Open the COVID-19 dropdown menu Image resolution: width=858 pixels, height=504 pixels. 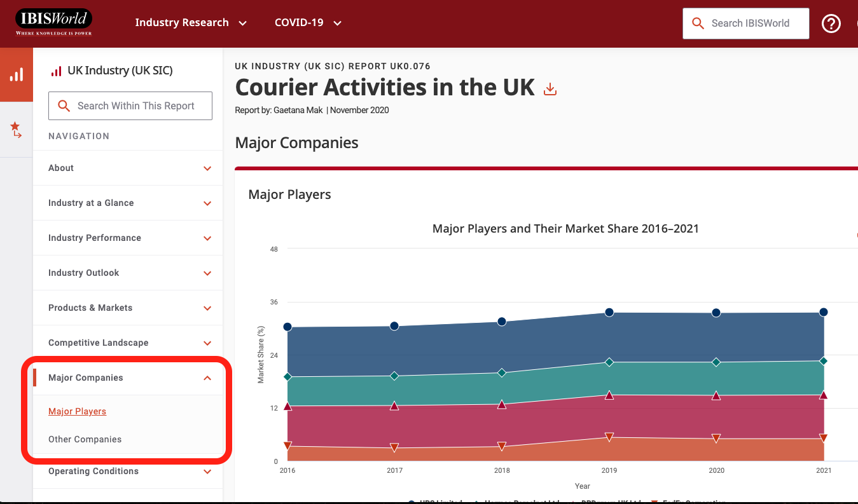pyautogui.click(x=308, y=23)
